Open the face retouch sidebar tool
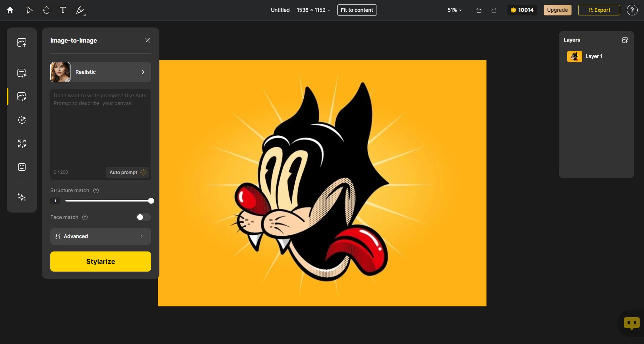Screen dimensions: 644x344 pyautogui.click(x=22, y=167)
